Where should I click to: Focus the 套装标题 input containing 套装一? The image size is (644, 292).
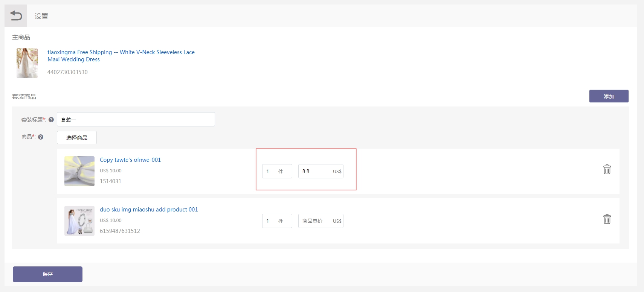tap(136, 120)
